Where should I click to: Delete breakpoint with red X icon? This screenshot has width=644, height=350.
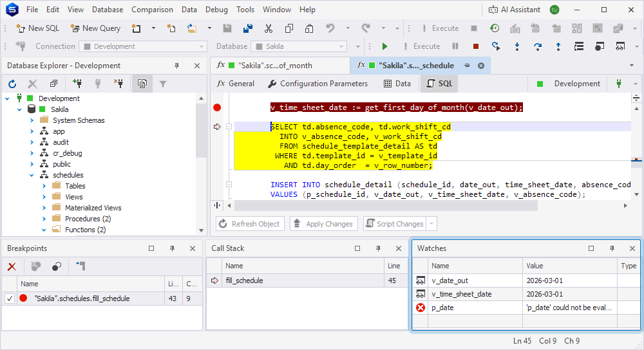tap(12, 267)
